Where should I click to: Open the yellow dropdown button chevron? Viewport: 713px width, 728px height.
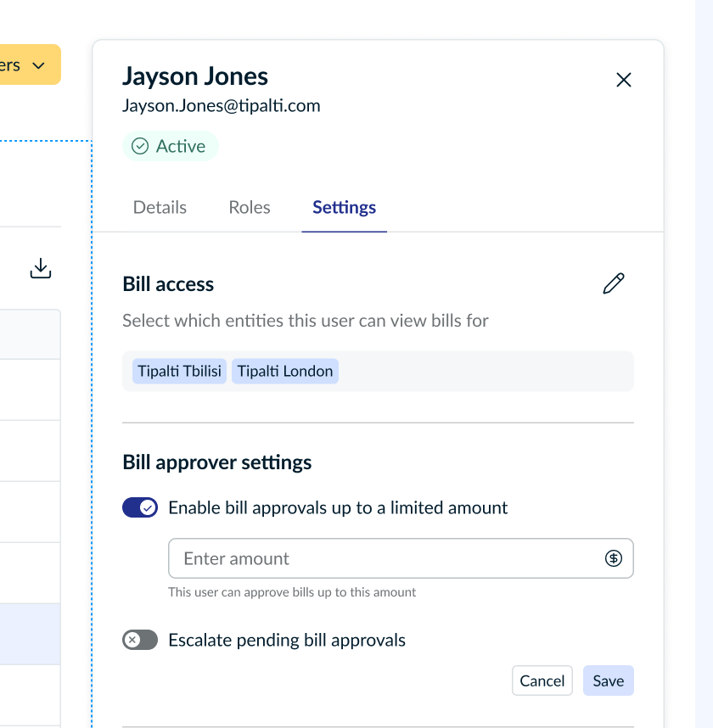point(39,65)
